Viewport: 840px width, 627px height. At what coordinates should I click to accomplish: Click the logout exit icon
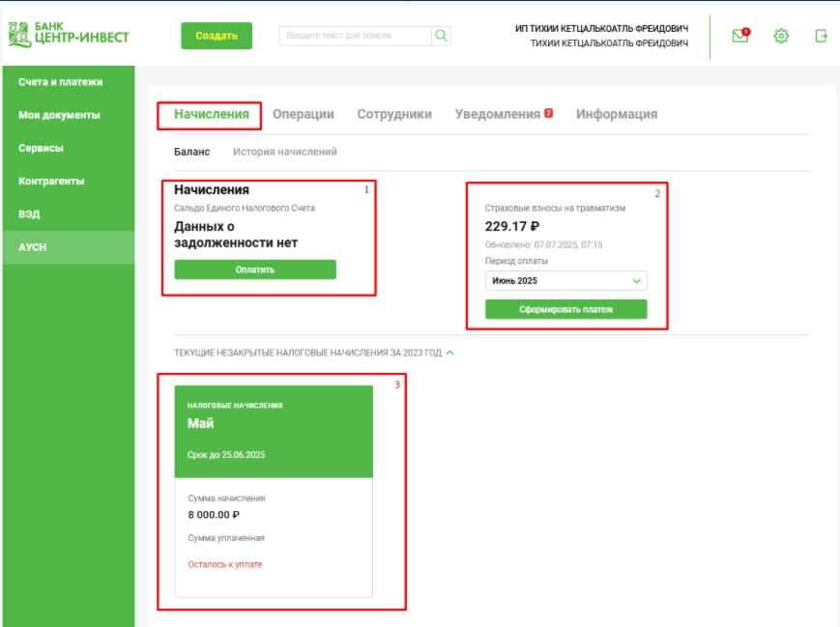click(x=822, y=36)
